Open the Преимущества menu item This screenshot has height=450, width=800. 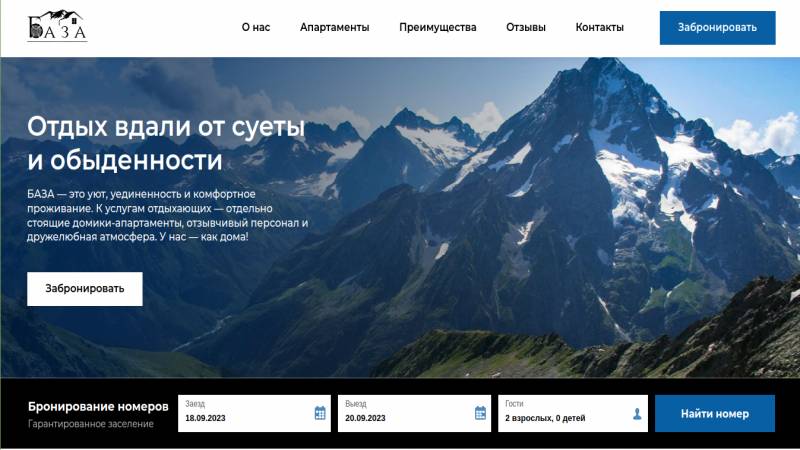coord(438,28)
